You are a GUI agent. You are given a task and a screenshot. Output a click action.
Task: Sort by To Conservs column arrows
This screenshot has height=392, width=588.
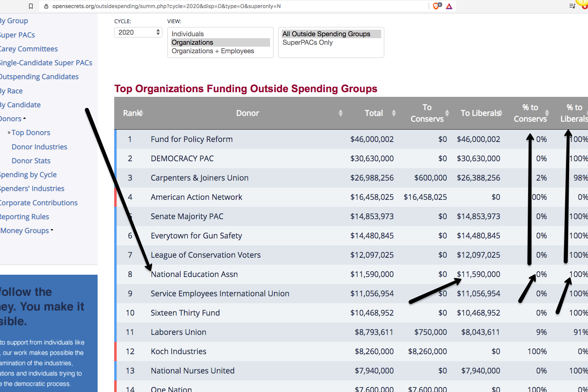(x=447, y=113)
